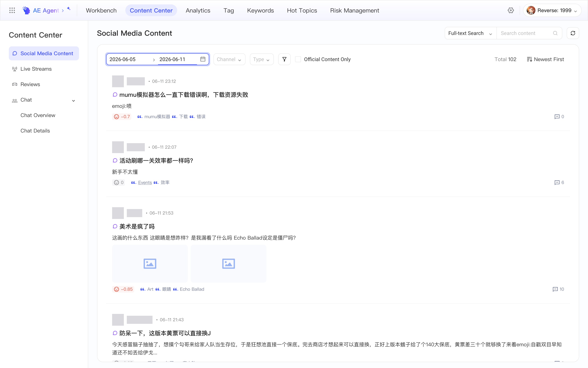The image size is (588, 368).
Task: Click the comment icon showing 6 replies
Action: [x=557, y=183]
